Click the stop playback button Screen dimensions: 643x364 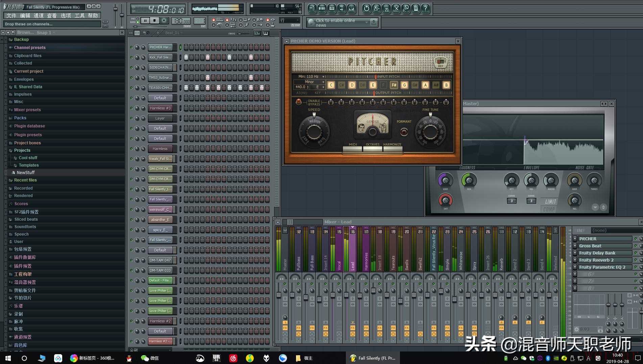point(154,21)
